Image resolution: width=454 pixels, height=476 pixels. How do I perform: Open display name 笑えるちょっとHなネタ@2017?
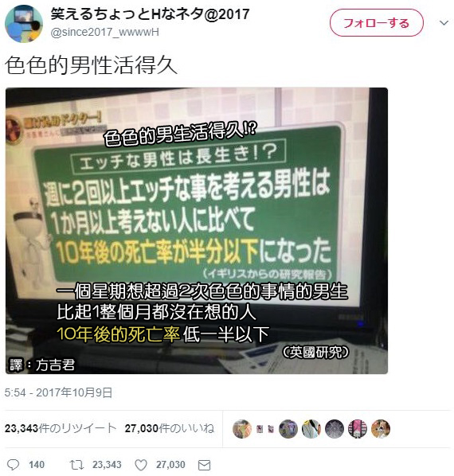point(150,14)
